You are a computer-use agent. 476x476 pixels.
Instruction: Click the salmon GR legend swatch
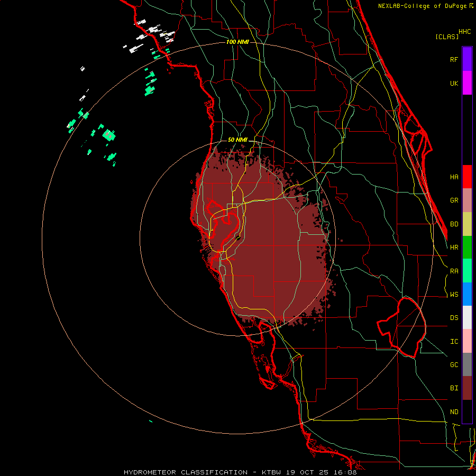tap(467, 200)
